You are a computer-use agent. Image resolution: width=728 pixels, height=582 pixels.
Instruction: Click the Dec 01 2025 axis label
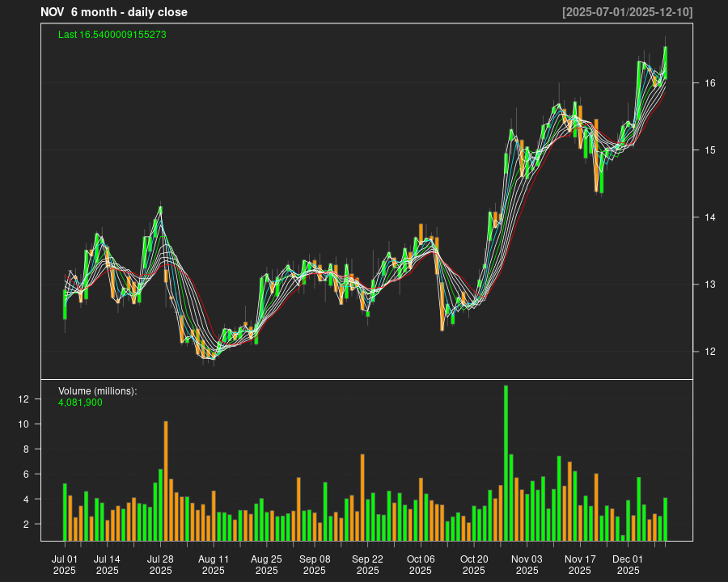pyautogui.click(x=628, y=564)
